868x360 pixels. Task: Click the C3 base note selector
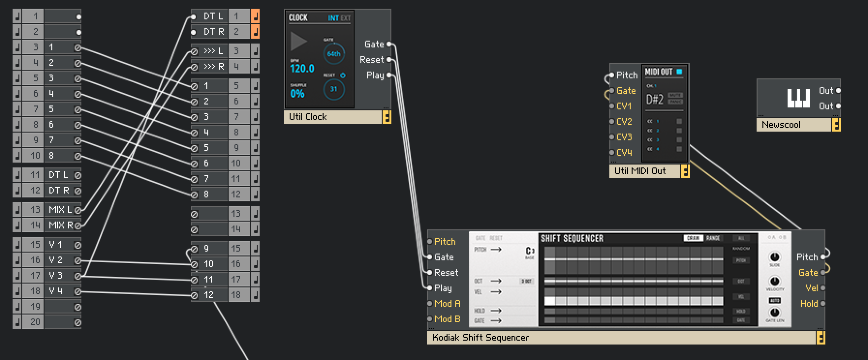coord(529,251)
